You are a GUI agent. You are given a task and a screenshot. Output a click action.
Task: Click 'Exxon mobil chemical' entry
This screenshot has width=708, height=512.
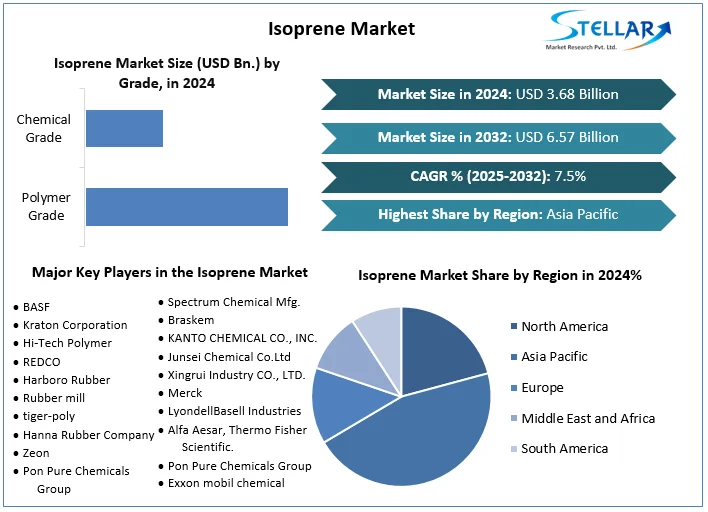pos(226,483)
